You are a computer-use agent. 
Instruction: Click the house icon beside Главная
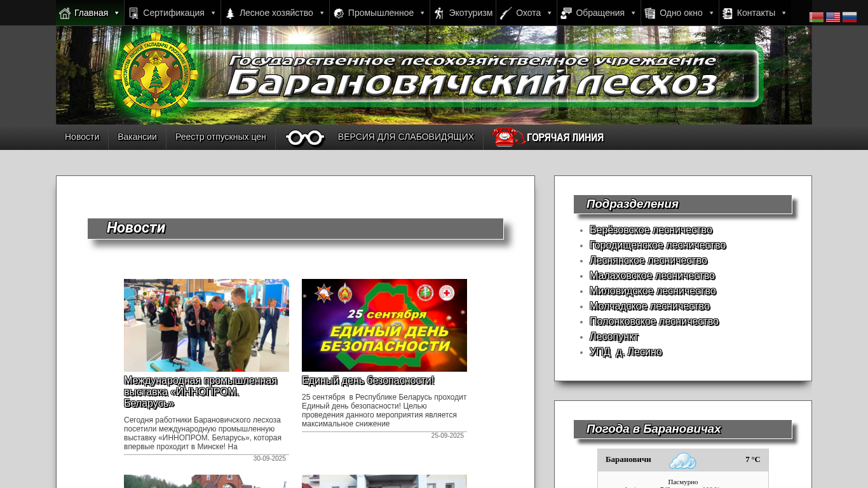[65, 13]
